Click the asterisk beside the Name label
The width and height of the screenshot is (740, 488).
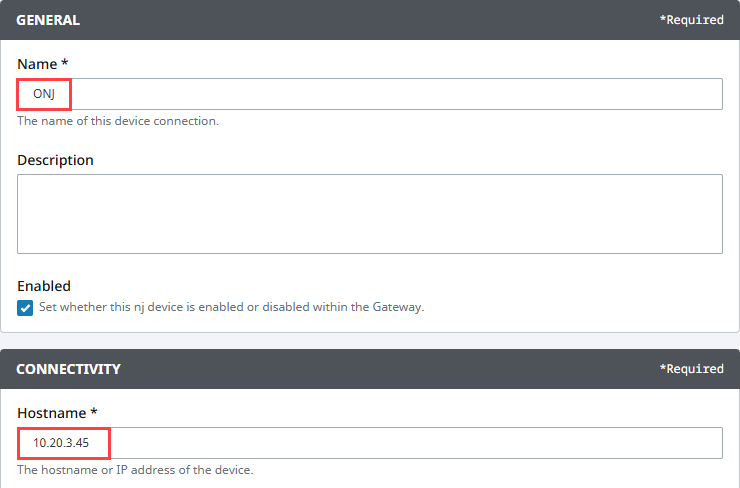[x=65, y=62]
